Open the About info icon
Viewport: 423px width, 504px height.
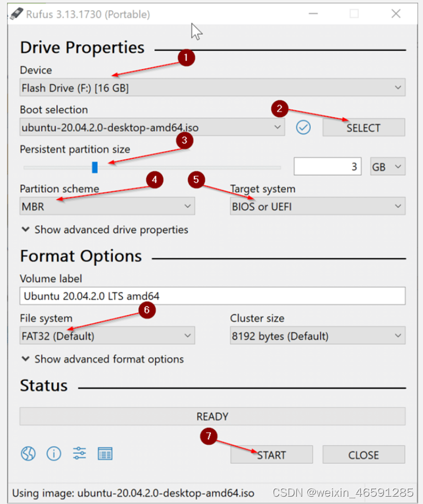coord(54,454)
